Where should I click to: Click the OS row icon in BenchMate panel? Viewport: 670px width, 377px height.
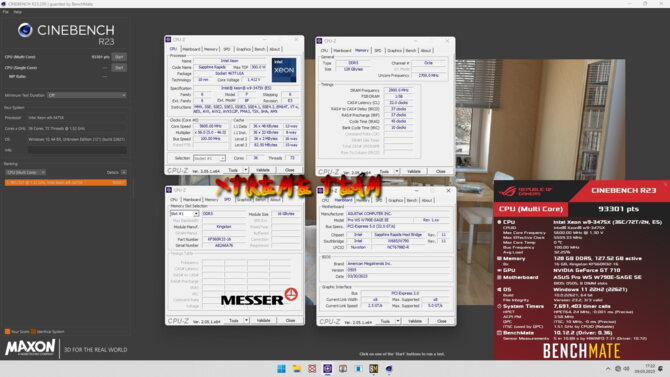pyautogui.click(x=499, y=289)
